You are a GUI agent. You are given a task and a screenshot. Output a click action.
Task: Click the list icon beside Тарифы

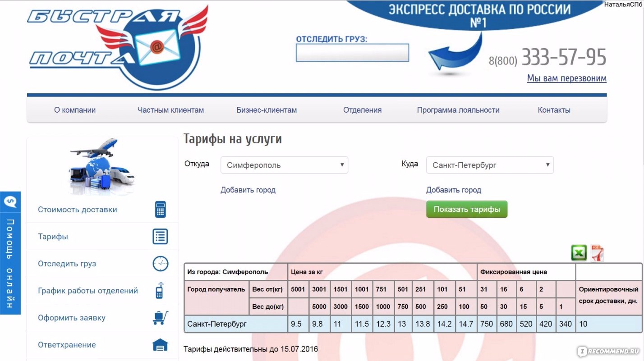[x=160, y=237]
